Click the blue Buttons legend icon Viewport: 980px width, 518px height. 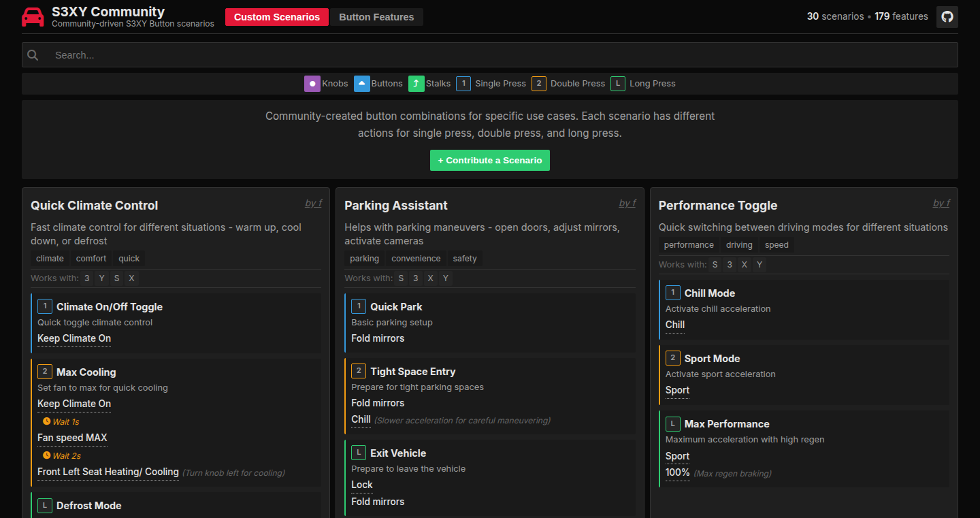pyautogui.click(x=362, y=84)
